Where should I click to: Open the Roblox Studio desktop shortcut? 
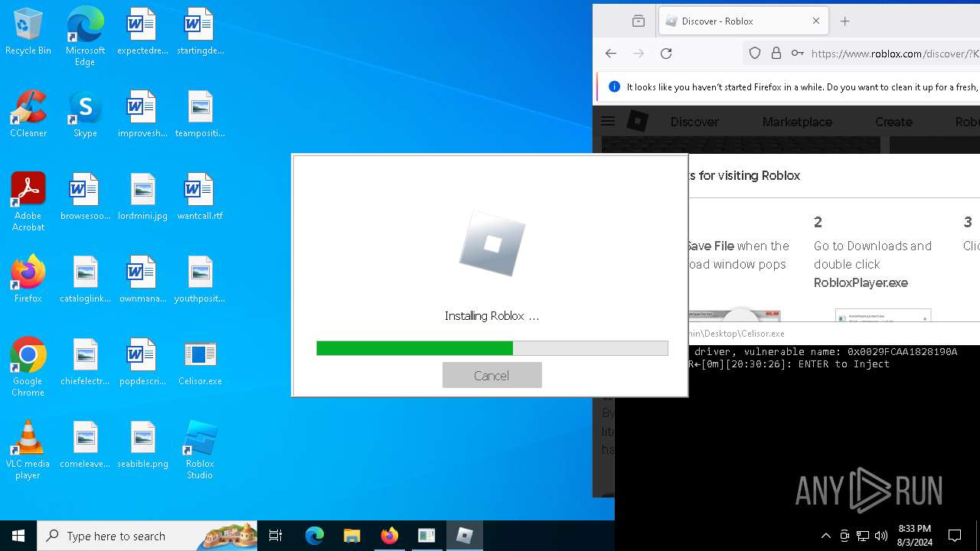coord(200,450)
